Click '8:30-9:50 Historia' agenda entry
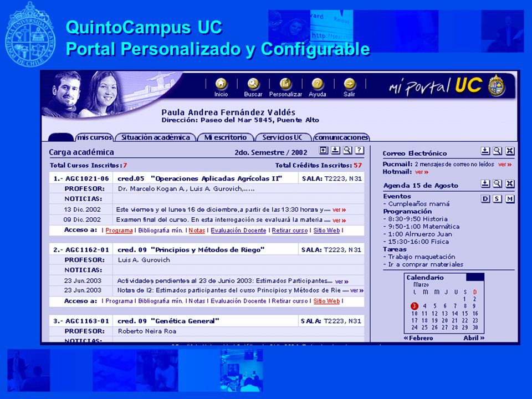This screenshot has width=532, height=399. click(418, 219)
